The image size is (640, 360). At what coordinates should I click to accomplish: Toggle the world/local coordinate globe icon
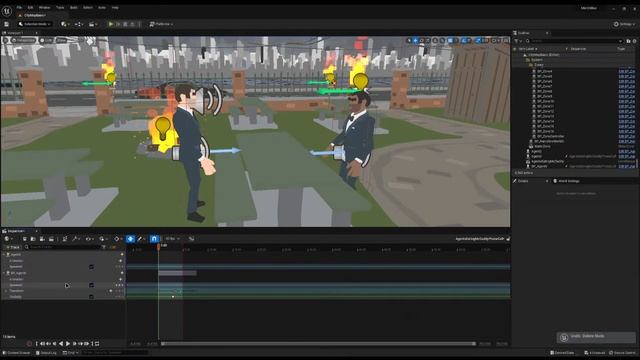click(x=435, y=40)
